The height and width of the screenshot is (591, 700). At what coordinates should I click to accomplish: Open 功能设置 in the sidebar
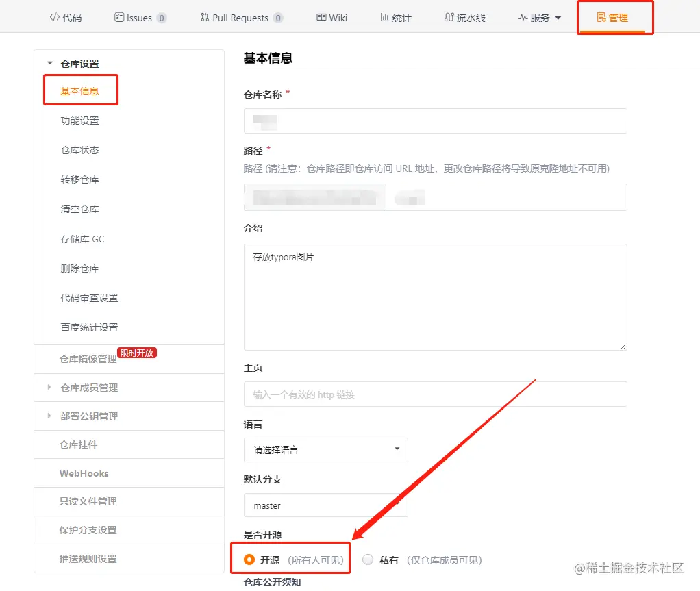click(x=79, y=121)
